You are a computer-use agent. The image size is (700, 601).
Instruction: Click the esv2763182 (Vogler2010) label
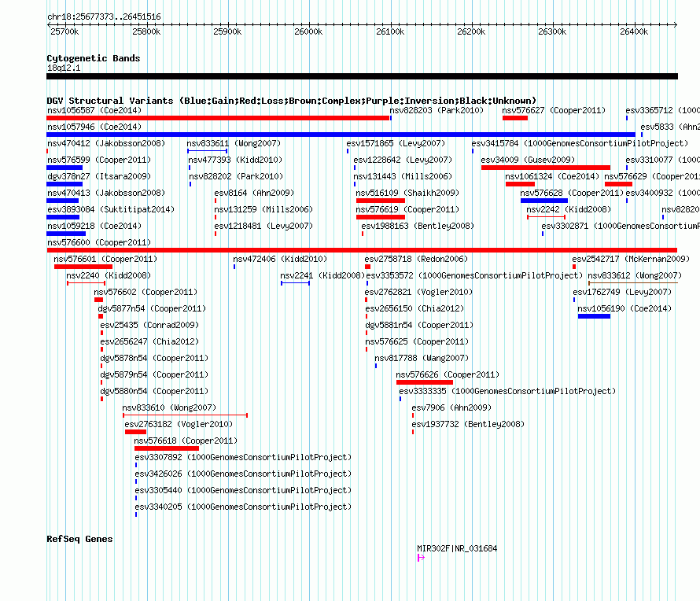179,424
